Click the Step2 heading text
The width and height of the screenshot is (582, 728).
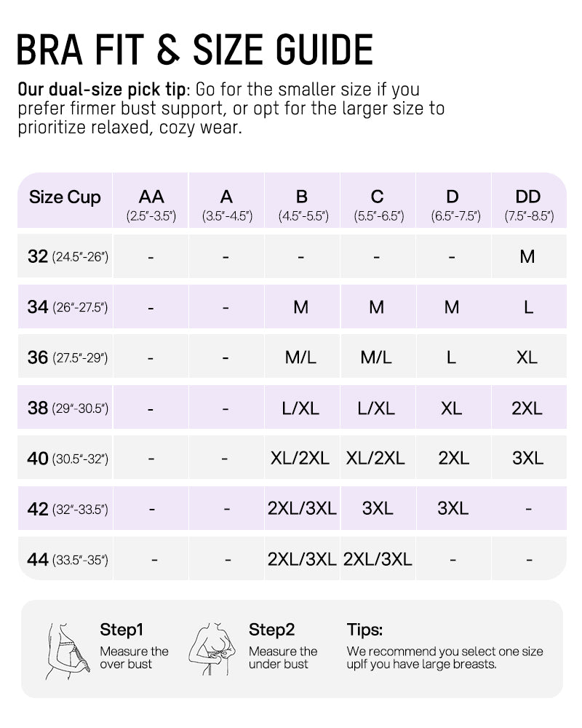(x=271, y=630)
